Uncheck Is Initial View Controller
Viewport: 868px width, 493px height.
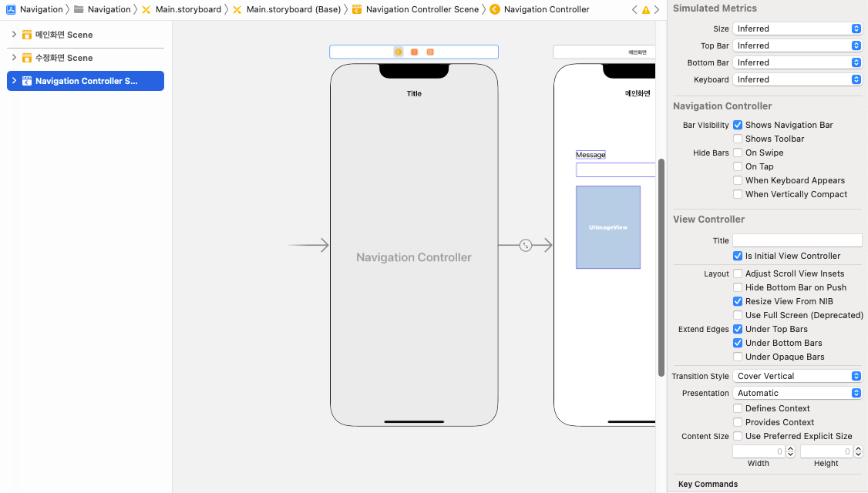tap(738, 256)
